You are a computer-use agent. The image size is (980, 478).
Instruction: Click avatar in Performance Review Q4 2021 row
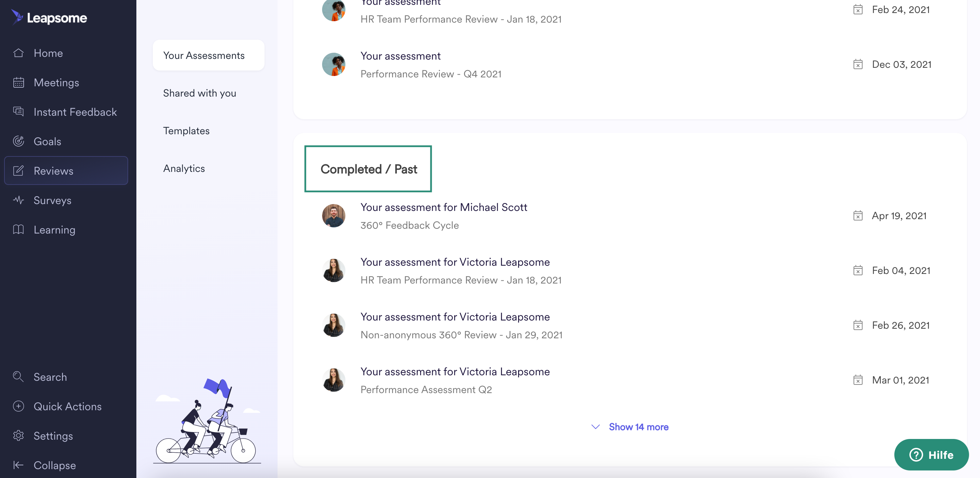tap(334, 64)
